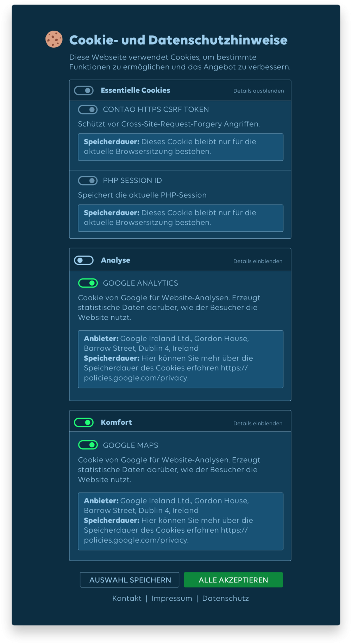Toggle the PHP SESSION ID switch
The image size is (352, 644).
click(x=88, y=181)
